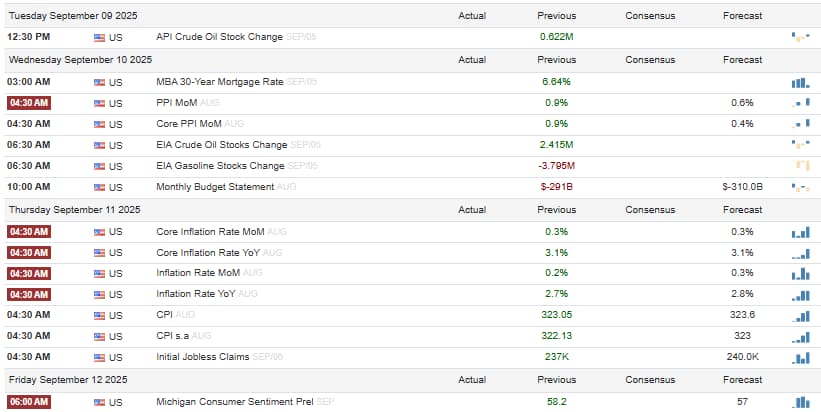The height and width of the screenshot is (412, 821).
Task: View Initial Jobless Claims chart icon
Action: (801, 358)
